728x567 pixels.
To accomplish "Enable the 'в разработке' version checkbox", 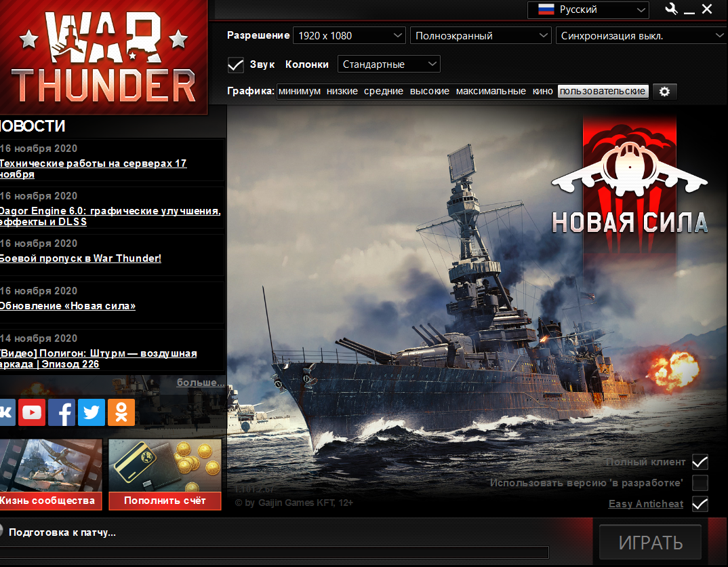I will (700, 483).
